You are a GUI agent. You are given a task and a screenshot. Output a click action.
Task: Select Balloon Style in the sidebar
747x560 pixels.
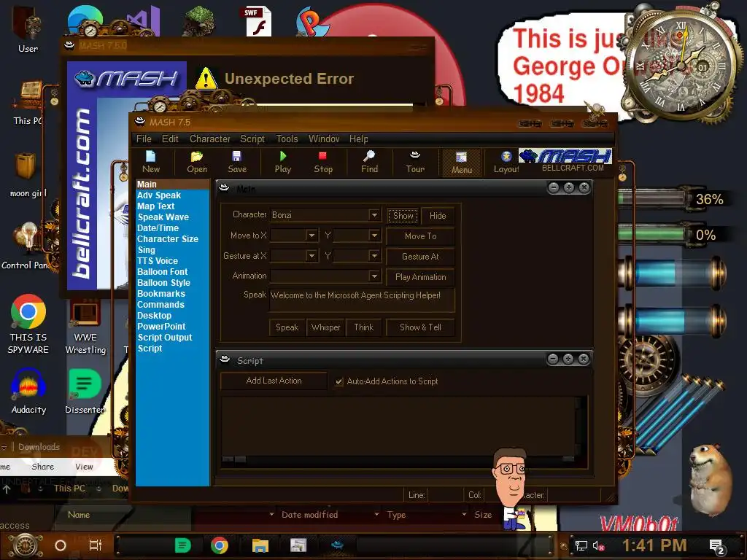163,283
